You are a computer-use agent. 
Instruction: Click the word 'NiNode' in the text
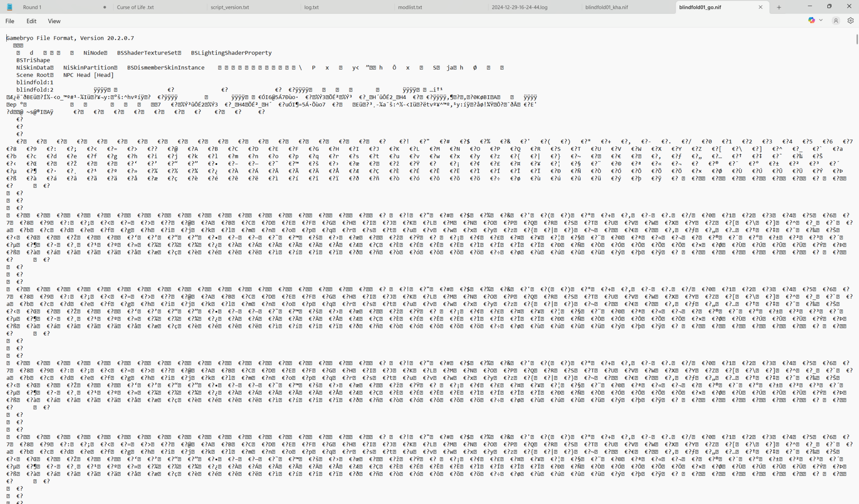(x=94, y=53)
